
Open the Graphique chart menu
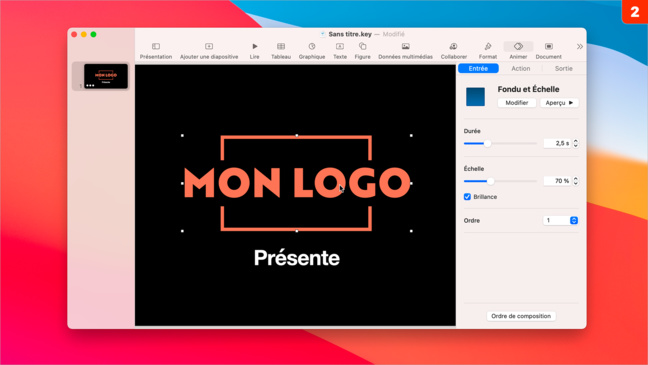click(x=312, y=46)
